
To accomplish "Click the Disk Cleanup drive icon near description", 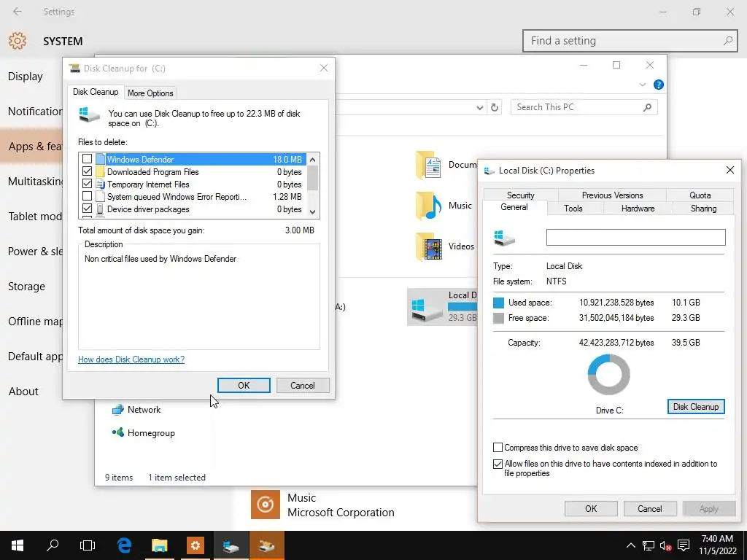I will (89, 115).
